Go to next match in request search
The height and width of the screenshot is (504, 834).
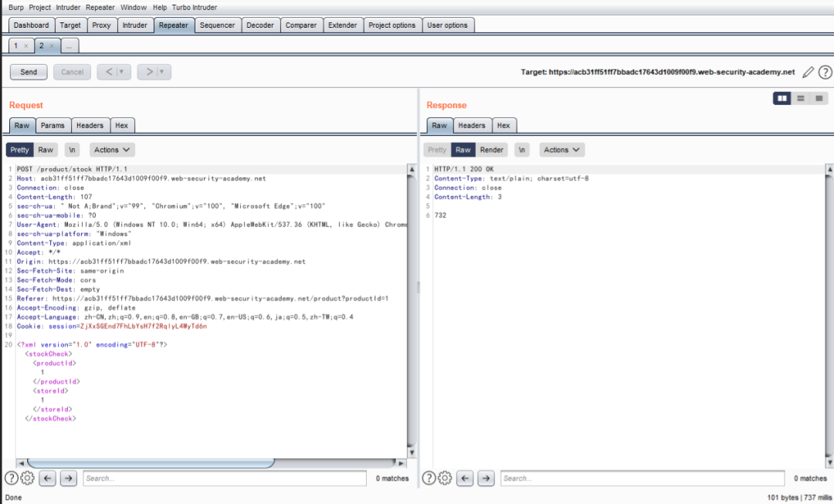point(69,479)
